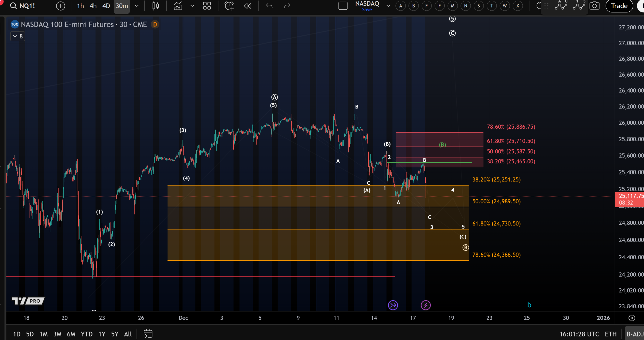Click the blue Save link
Viewport: 644px width, 340px height.
367,10
